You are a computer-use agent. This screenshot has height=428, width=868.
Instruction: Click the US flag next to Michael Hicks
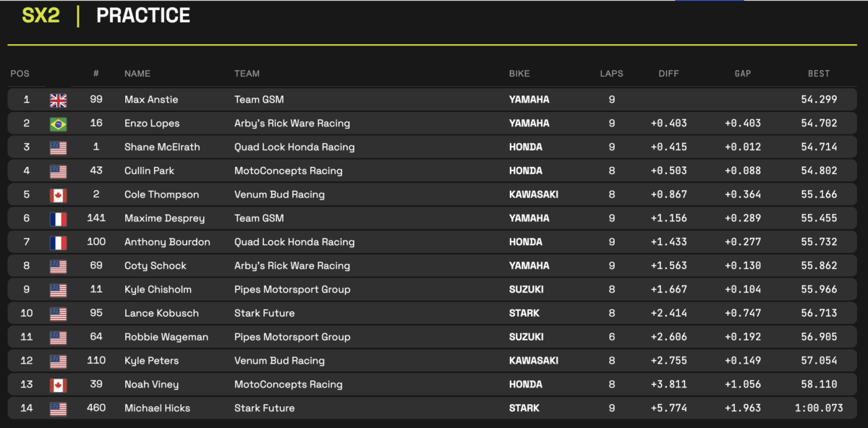[58, 408]
